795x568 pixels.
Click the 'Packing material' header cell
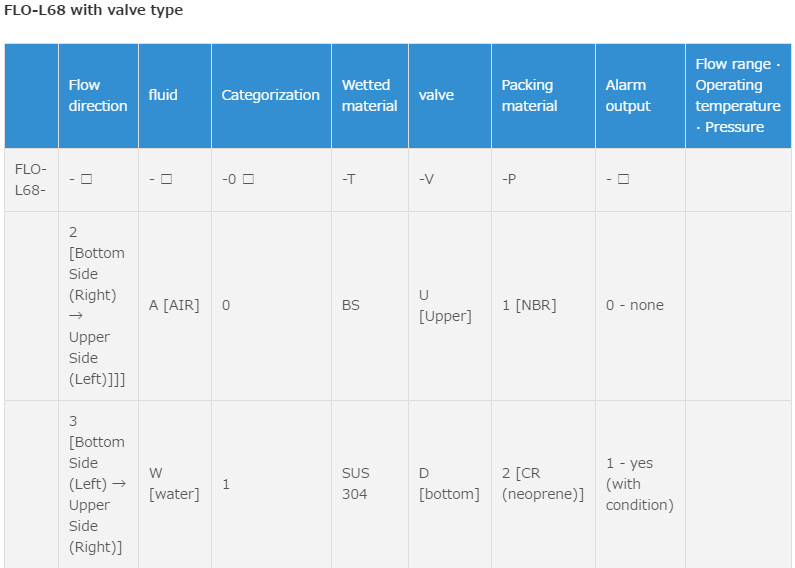[x=528, y=96]
